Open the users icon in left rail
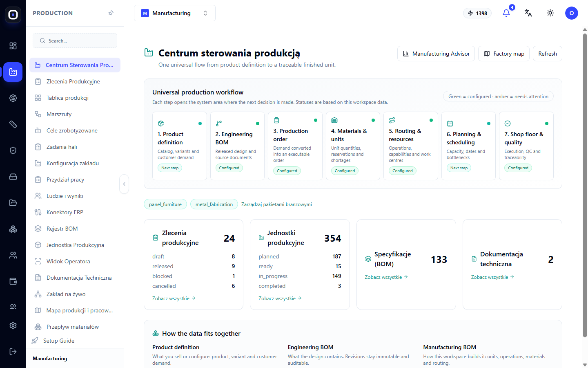 [13, 255]
